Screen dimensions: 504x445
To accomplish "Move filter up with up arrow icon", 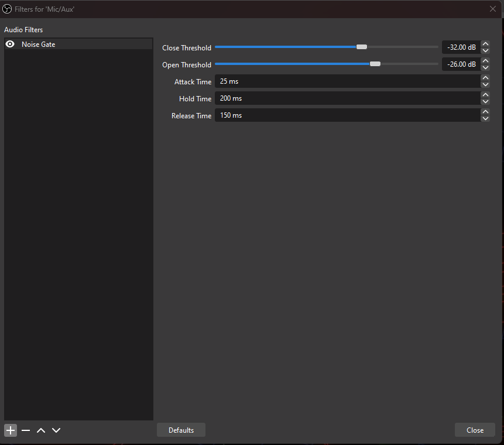I will 41,430.
